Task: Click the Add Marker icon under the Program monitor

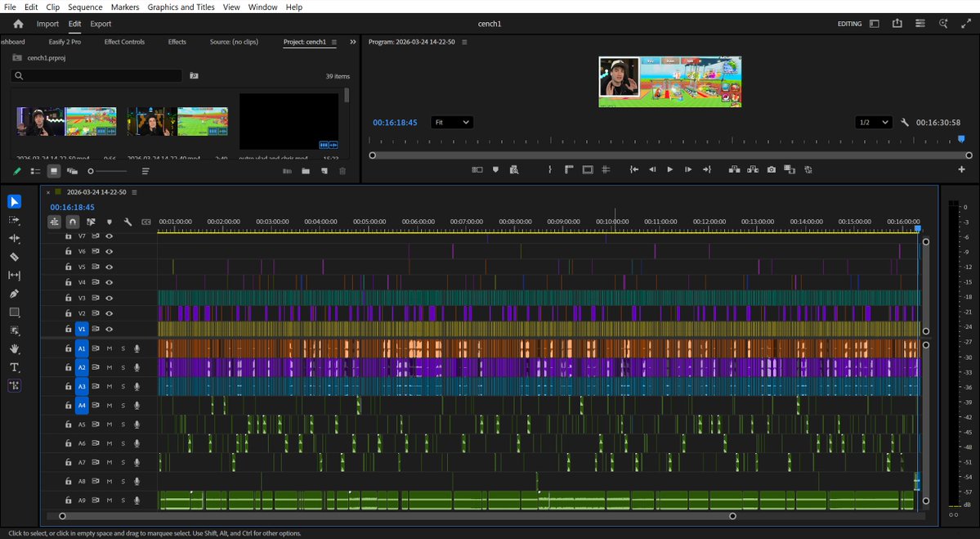Action: click(x=495, y=169)
